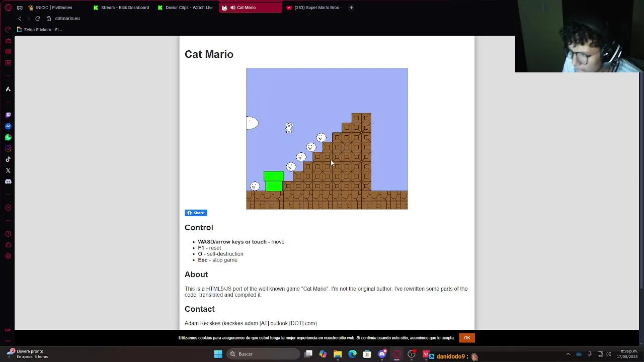Open WhatsApp in the sidebar
The image size is (644, 362).
[8, 137]
